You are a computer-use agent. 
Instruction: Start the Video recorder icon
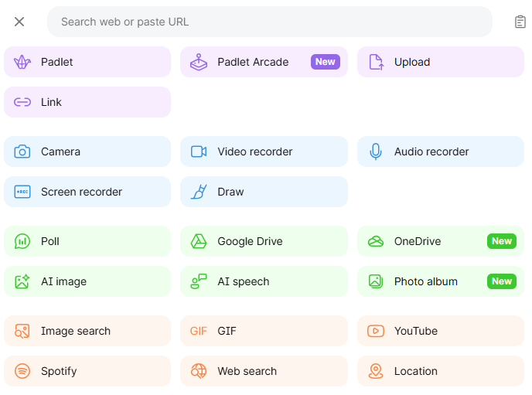click(x=199, y=152)
